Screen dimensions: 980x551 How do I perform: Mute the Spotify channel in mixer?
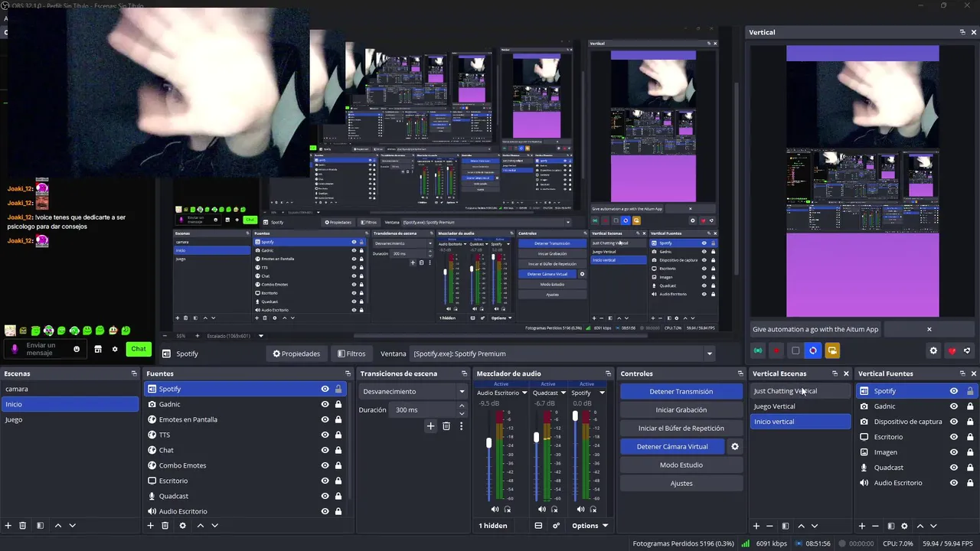[x=580, y=509]
